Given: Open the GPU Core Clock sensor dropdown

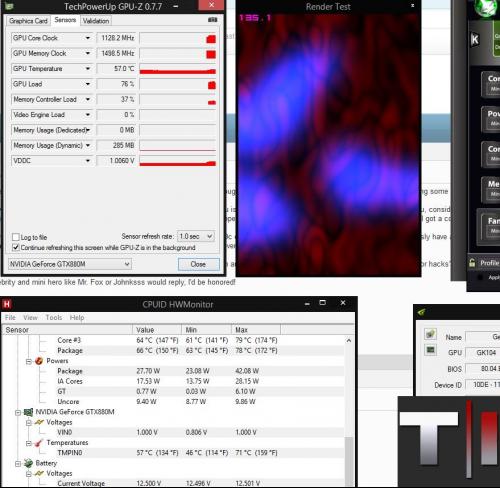Looking at the screenshot, I should [88, 38].
